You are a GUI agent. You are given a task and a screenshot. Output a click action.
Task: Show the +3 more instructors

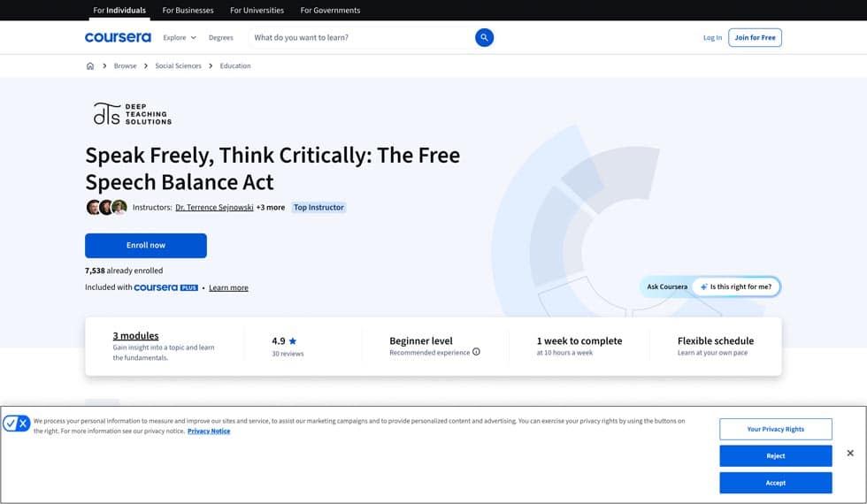(x=271, y=207)
